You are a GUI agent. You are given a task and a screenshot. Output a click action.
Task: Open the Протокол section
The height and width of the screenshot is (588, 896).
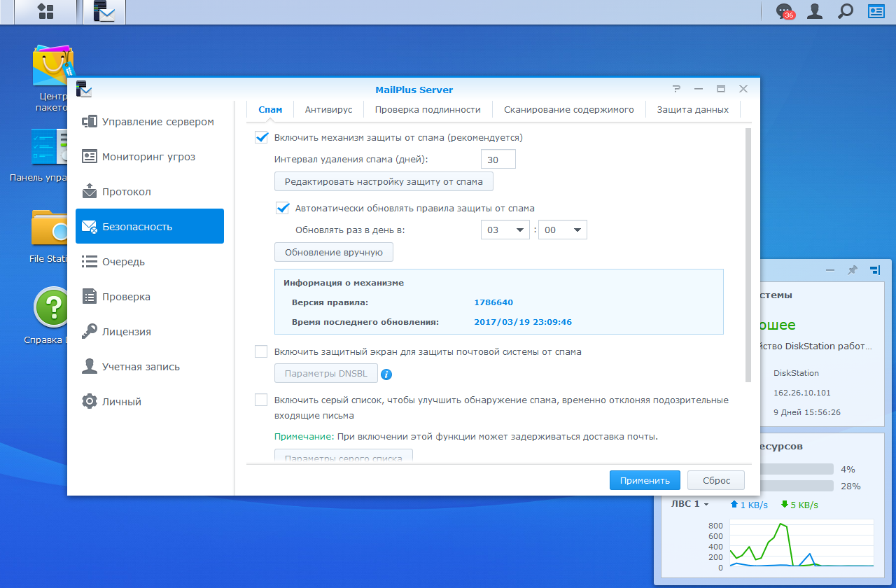pos(150,192)
